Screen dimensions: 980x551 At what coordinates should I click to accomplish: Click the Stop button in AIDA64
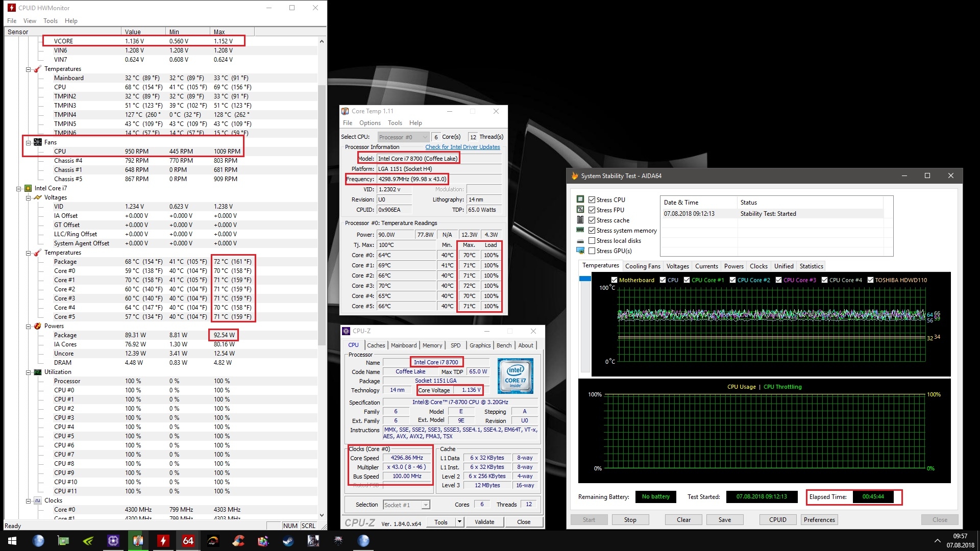click(630, 520)
